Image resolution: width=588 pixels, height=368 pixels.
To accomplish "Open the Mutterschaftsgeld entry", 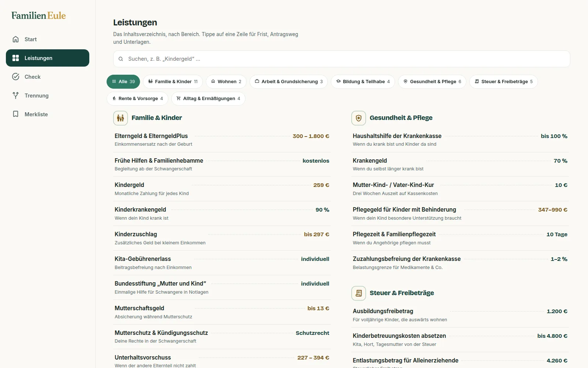I will coord(222,312).
